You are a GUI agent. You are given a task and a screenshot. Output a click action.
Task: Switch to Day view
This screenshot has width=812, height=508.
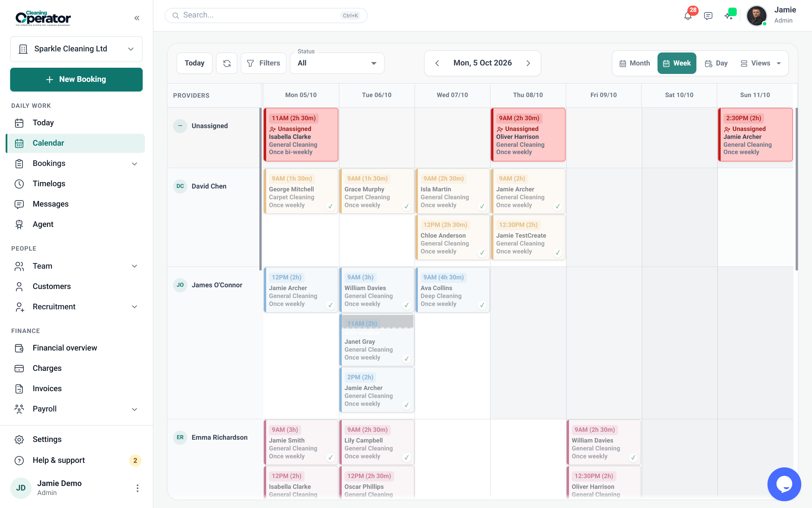[716, 63]
